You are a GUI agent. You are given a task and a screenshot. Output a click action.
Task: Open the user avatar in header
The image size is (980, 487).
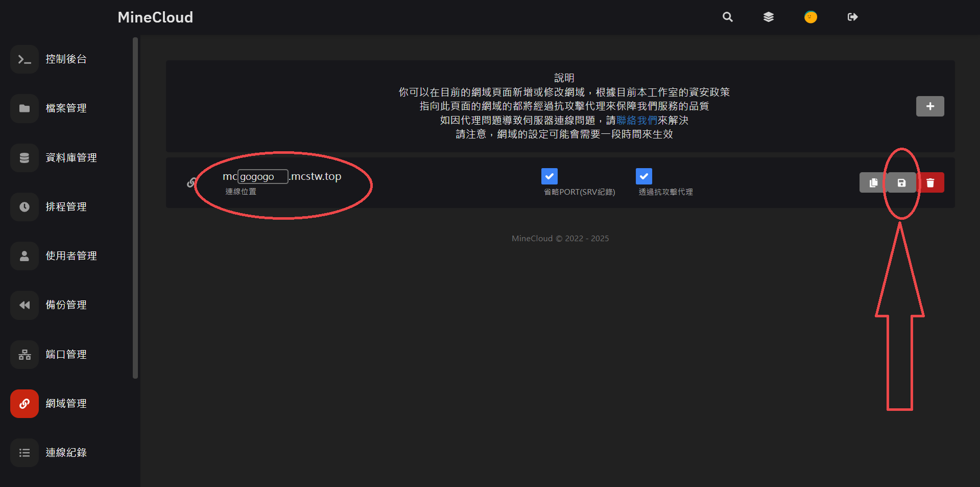click(x=810, y=17)
